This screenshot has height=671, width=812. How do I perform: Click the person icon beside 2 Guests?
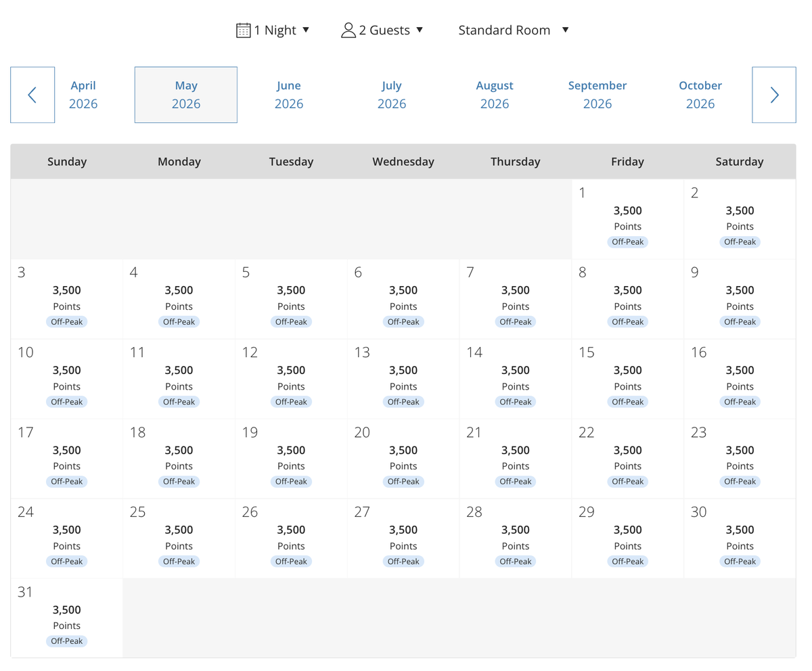(348, 30)
